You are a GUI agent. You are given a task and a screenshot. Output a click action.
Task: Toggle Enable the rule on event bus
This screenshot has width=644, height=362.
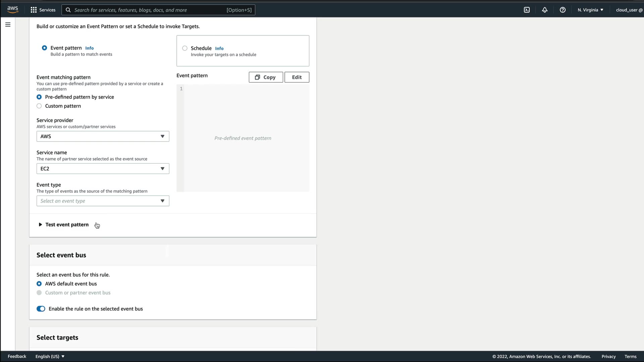tap(41, 309)
